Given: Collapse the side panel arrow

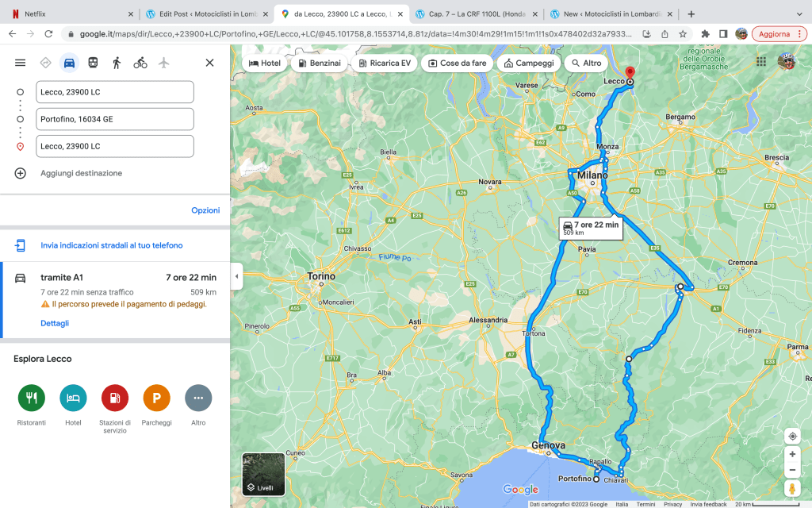Looking at the screenshot, I should coord(236,276).
